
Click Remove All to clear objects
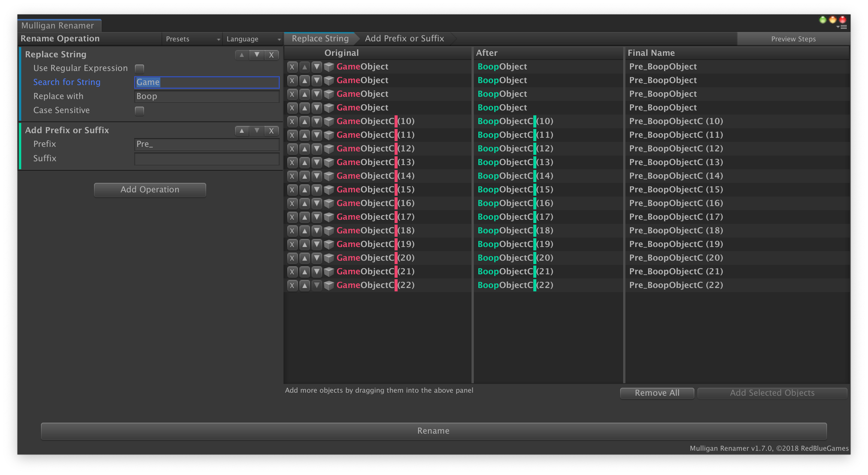coord(657,393)
